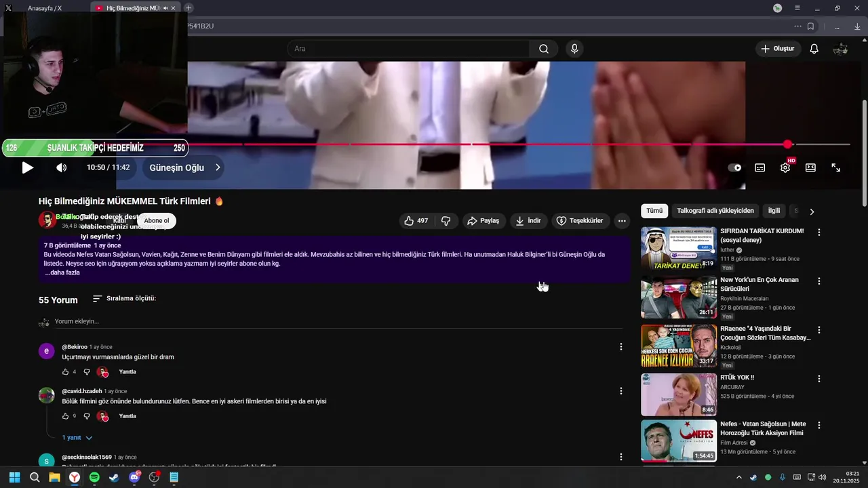Start voice search with microphone
The image size is (868, 488).
[574, 49]
